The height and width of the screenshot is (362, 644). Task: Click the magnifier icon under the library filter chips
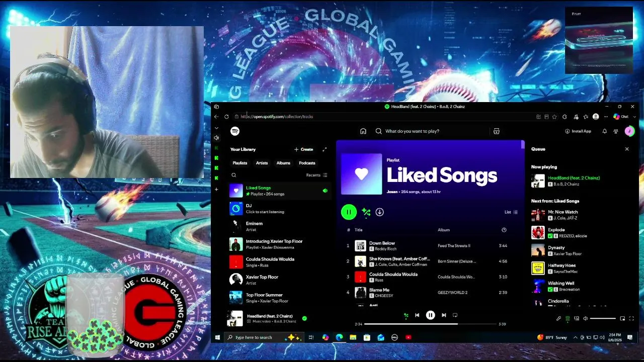[x=234, y=175]
